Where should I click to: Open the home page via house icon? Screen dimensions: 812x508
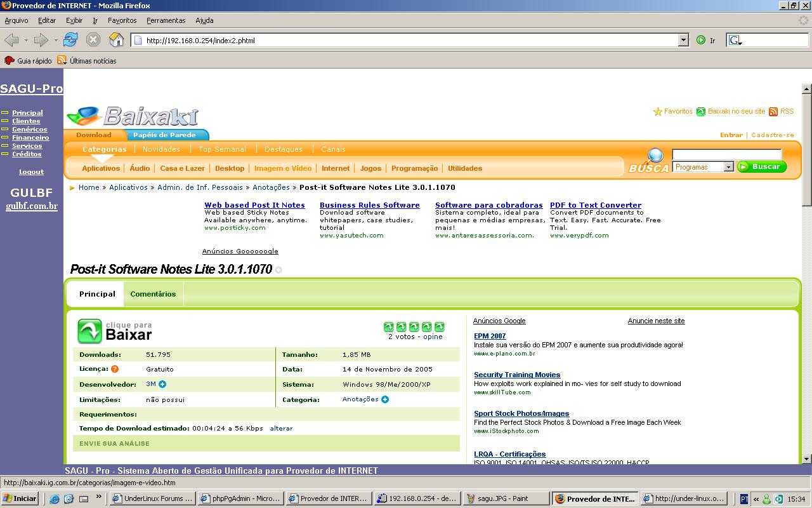[x=117, y=40]
